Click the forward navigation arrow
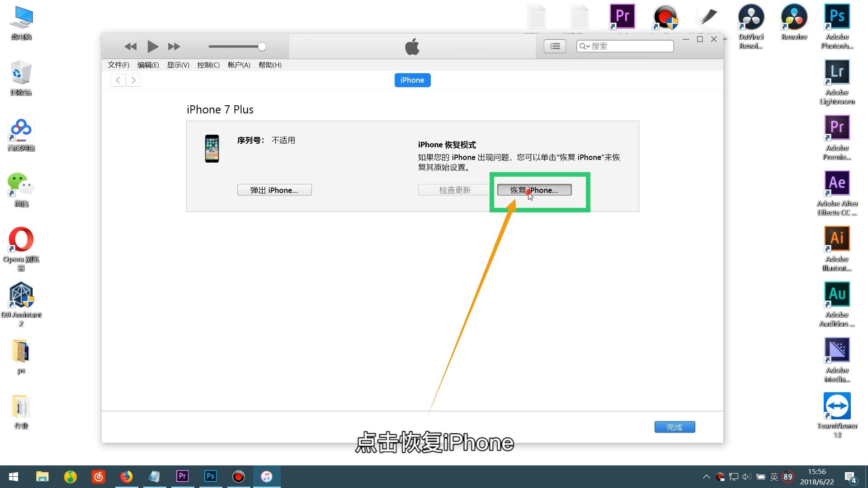Image resolution: width=868 pixels, height=488 pixels. (x=133, y=80)
